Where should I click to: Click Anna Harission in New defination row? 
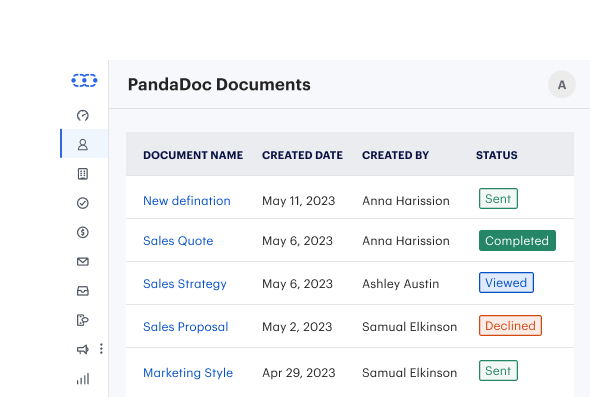tap(406, 201)
